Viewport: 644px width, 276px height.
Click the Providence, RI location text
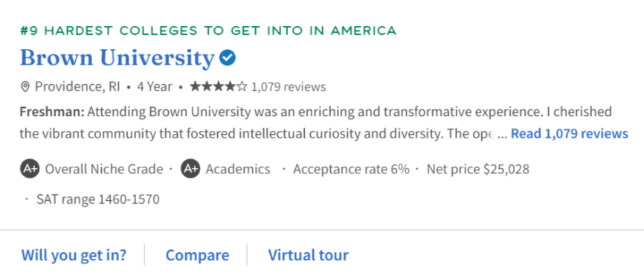coord(77,86)
